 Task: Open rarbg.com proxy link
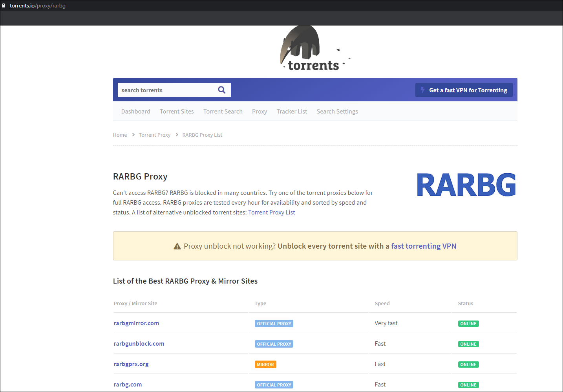pos(128,385)
